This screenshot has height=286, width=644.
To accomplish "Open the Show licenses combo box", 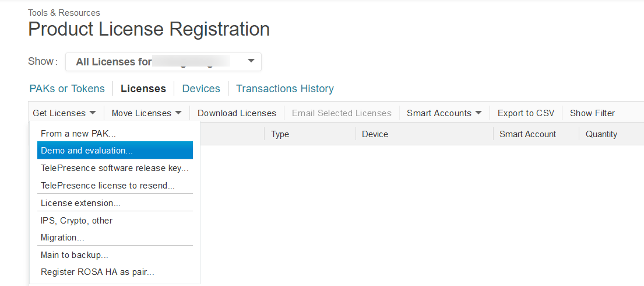I will click(x=163, y=62).
